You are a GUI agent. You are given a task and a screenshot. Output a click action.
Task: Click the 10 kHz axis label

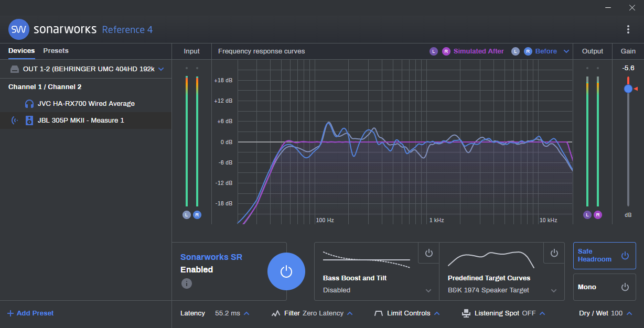[x=549, y=220]
